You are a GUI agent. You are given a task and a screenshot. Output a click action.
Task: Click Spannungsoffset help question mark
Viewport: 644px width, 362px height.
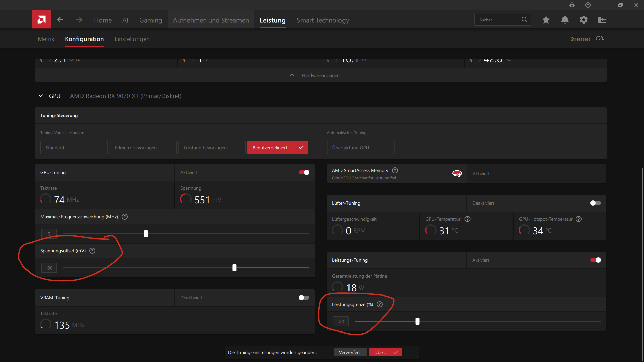click(x=92, y=251)
